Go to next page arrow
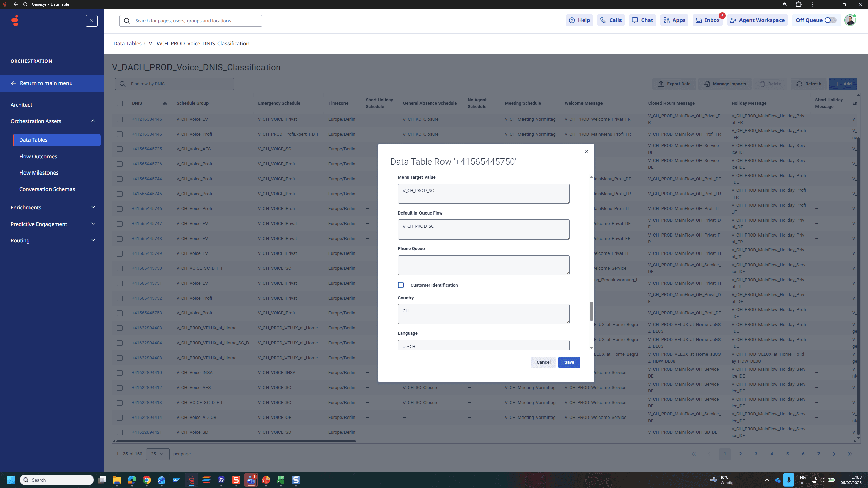The height and width of the screenshot is (488, 868). (x=834, y=454)
